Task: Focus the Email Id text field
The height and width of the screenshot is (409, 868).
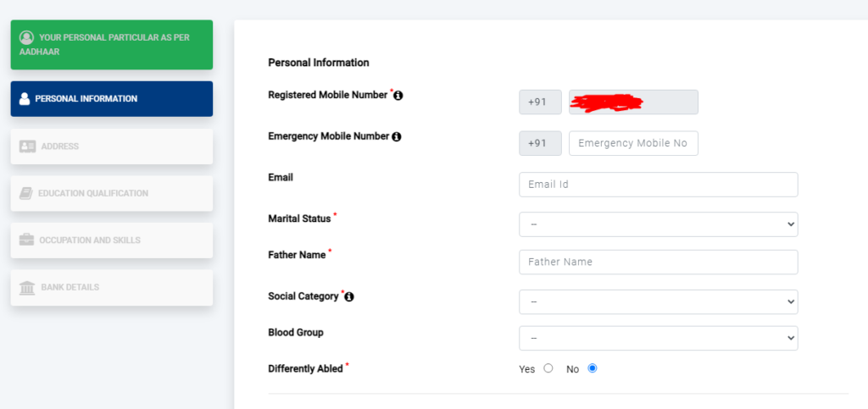Action: [x=658, y=185]
